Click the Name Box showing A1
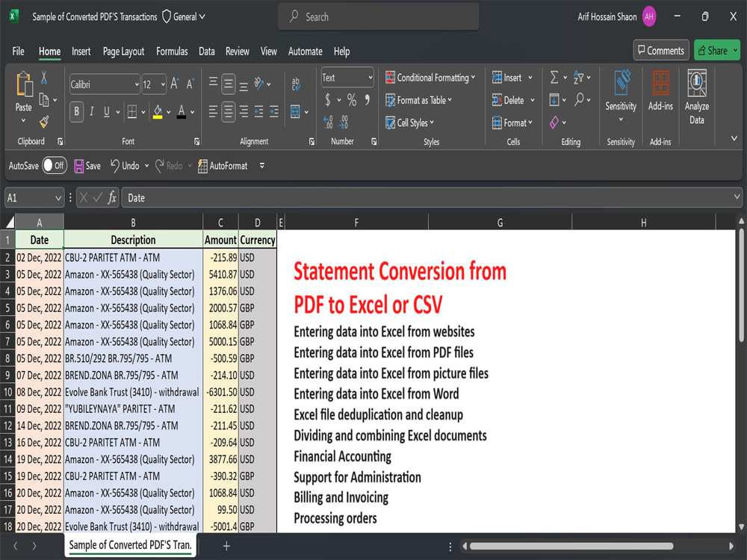This screenshot has width=747, height=560. coord(34,198)
